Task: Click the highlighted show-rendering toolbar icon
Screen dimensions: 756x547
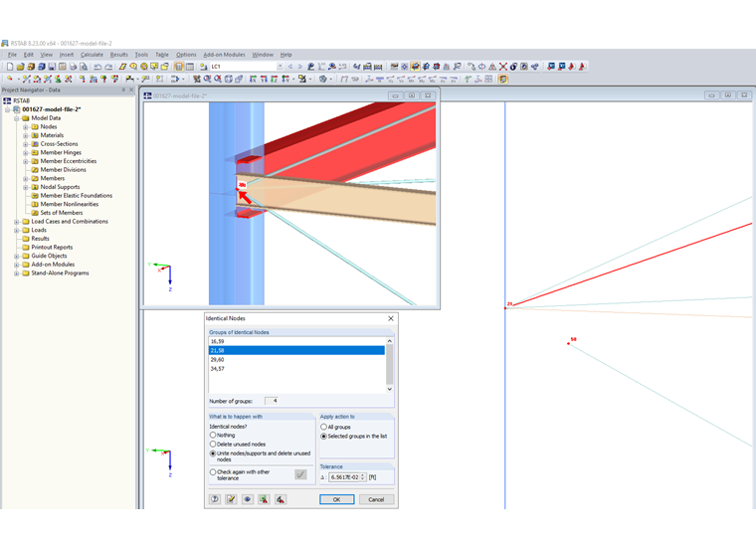Action: click(415, 67)
